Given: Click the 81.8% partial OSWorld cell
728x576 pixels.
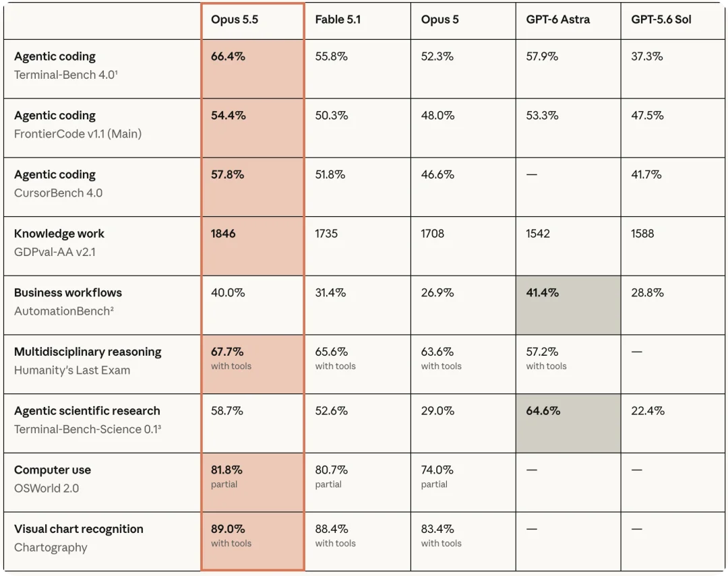Looking at the screenshot, I should click(253, 482).
